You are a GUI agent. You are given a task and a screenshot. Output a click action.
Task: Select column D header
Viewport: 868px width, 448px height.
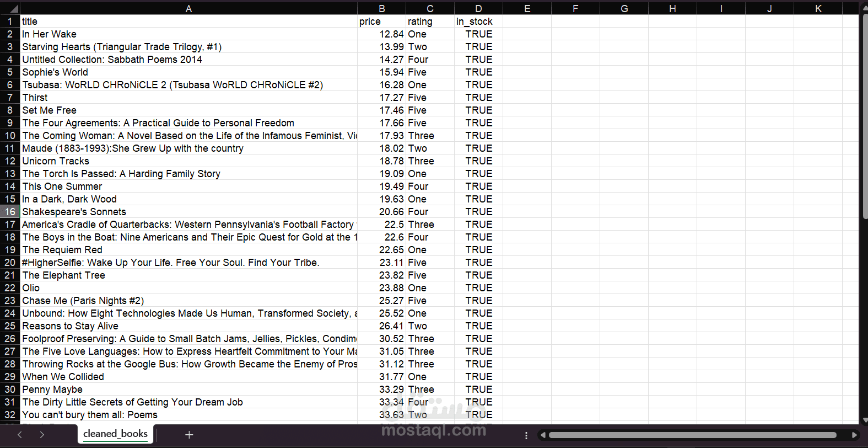tap(478, 8)
